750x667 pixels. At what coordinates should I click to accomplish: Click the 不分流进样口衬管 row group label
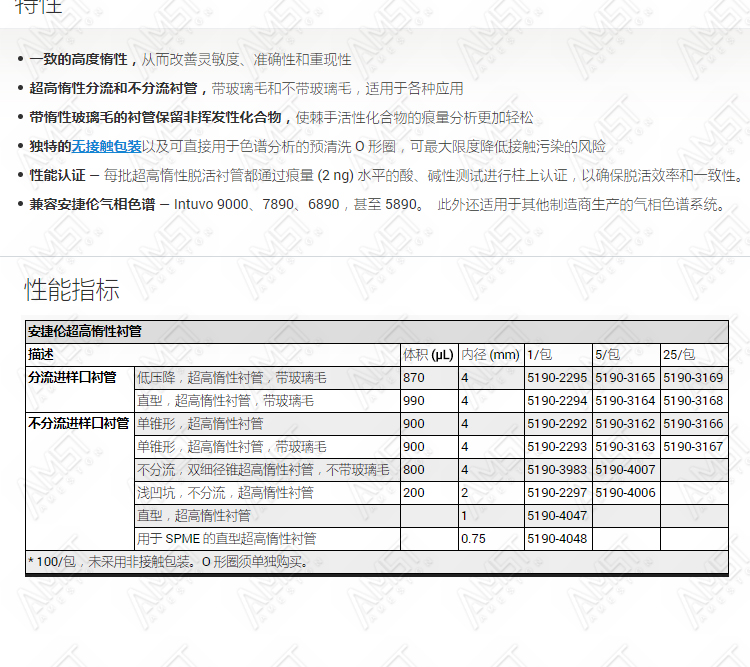(78, 423)
